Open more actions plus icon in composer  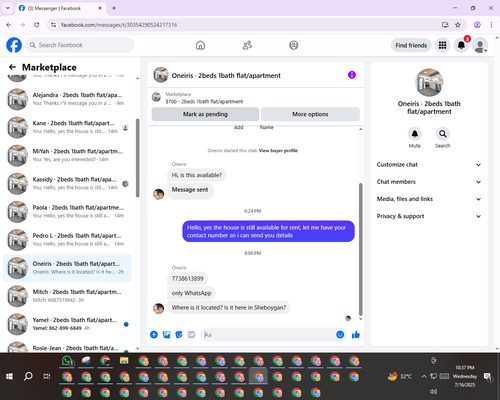tap(154, 335)
